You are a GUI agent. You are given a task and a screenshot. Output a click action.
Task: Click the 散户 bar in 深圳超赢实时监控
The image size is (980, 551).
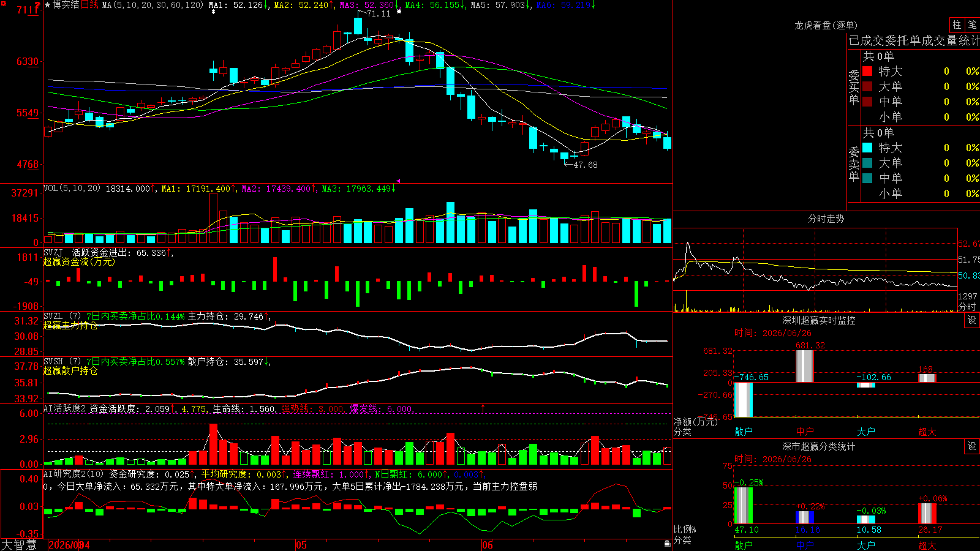click(x=744, y=400)
